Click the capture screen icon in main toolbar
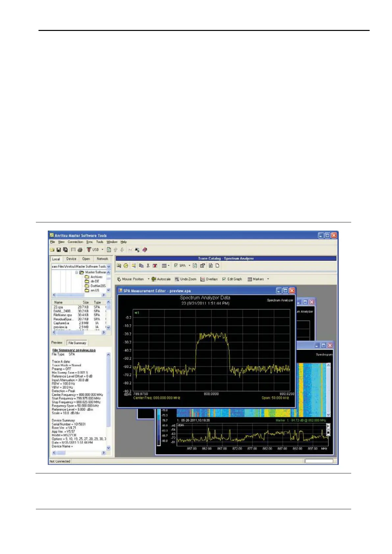392x554 pixels. tap(137, 250)
